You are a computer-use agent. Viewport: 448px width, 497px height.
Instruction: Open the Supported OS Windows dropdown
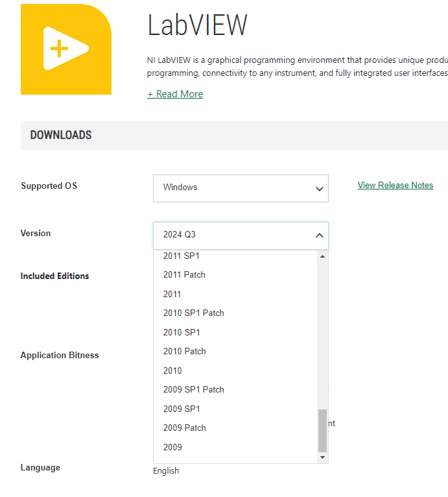(241, 188)
